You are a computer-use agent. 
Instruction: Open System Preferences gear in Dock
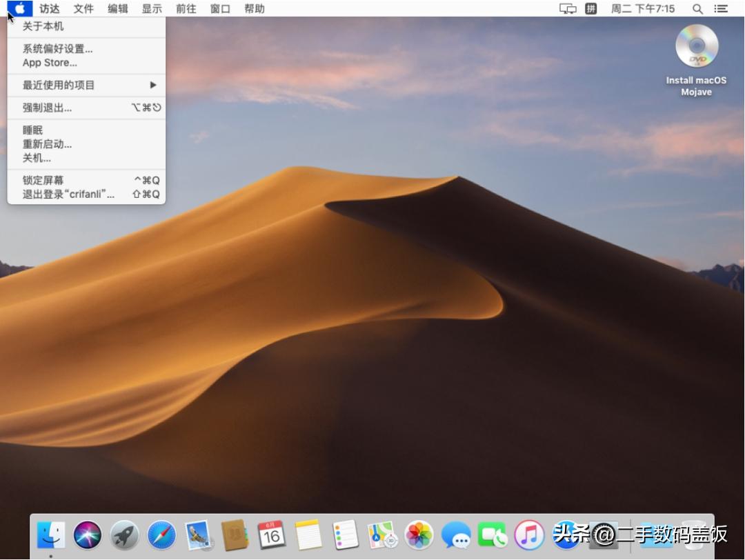pyautogui.click(x=603, y=534)
